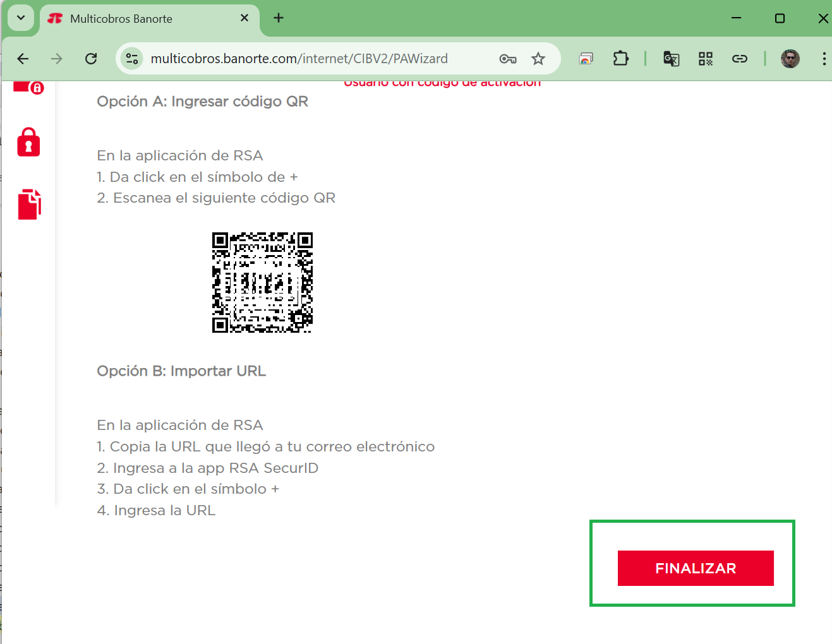Open the saved passwords key icon
This screenshot has height=644, width=832.
[507, 59]
